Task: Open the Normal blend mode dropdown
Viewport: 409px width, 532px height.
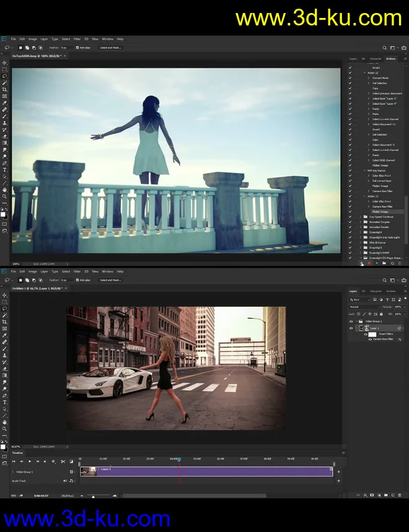Action: click(364, 306)
